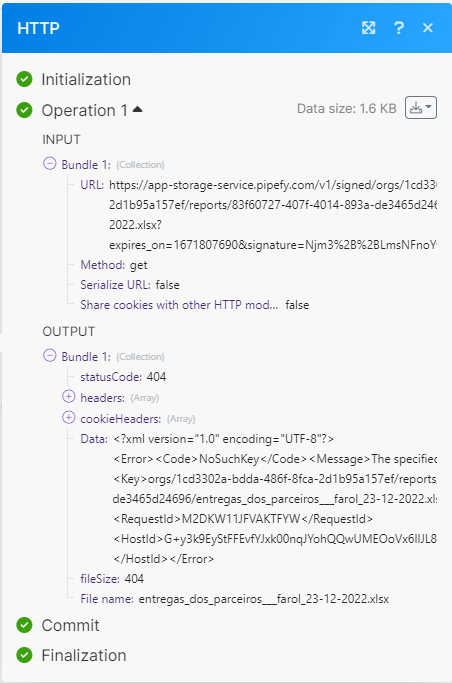Click the Initialization green check icon
This screenshot has width=452, height=683.
click(x=24, y=79)
